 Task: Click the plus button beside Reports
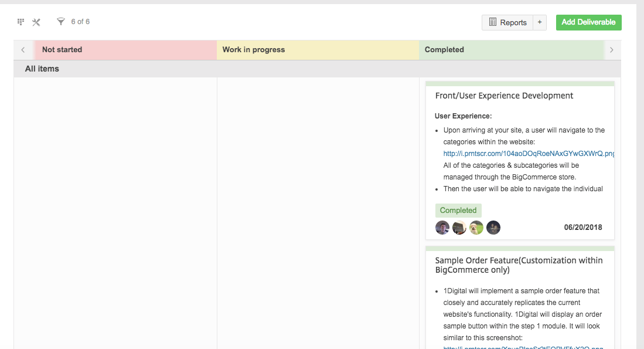540,22
